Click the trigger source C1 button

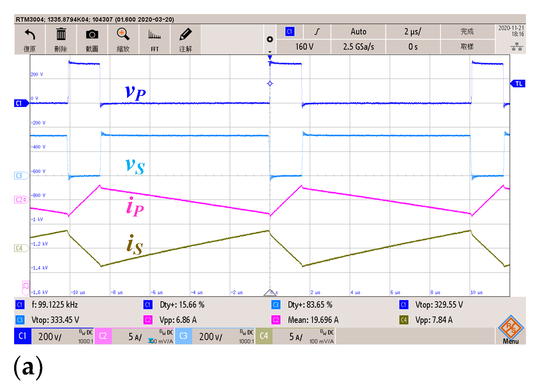[x=289, y=32]
